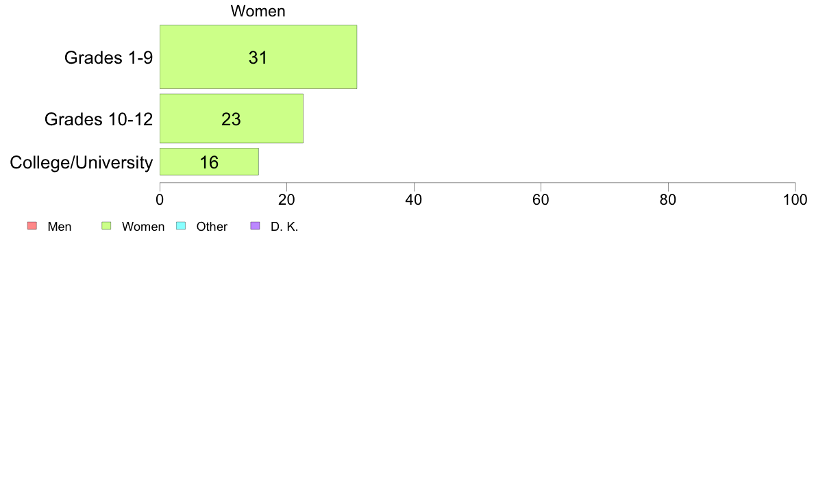Image resolution: width=814 pixels, height=504 pixels.
Task: Click the 40 tick on the x-axis
Action: click(414, 200)
